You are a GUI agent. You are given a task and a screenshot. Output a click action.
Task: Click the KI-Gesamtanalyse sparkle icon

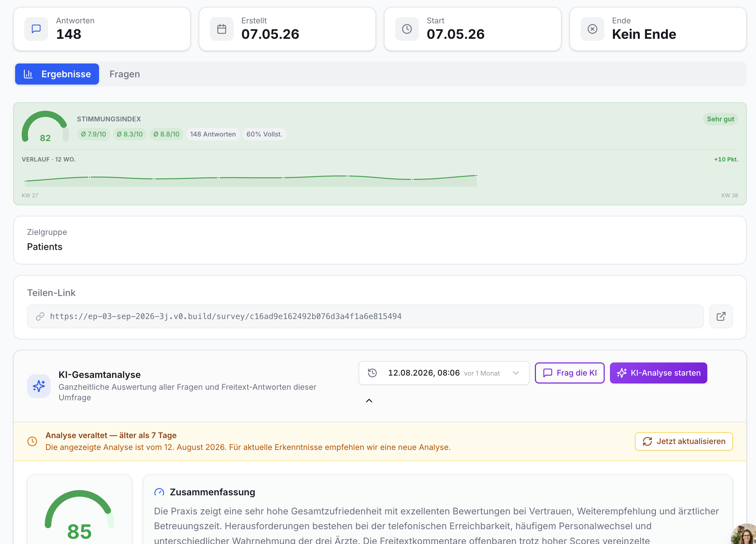coord(39,386)
